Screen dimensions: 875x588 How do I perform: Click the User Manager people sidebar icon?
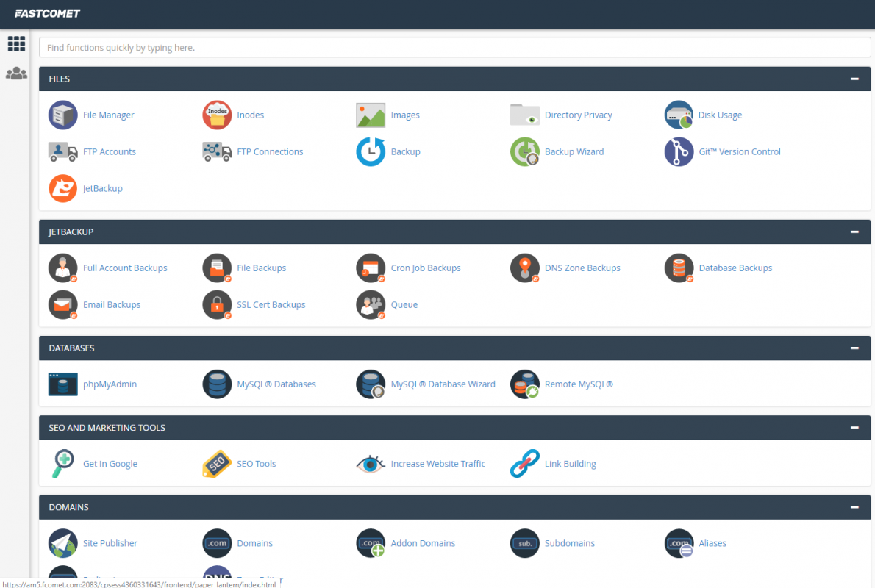(16, 73)
